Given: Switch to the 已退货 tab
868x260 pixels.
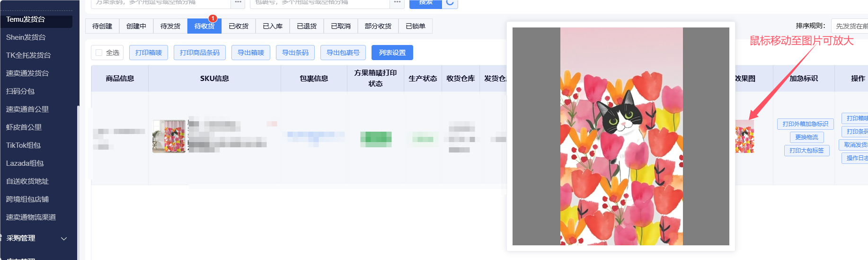Looking at the screenshot, I should (x=307, y=26).
